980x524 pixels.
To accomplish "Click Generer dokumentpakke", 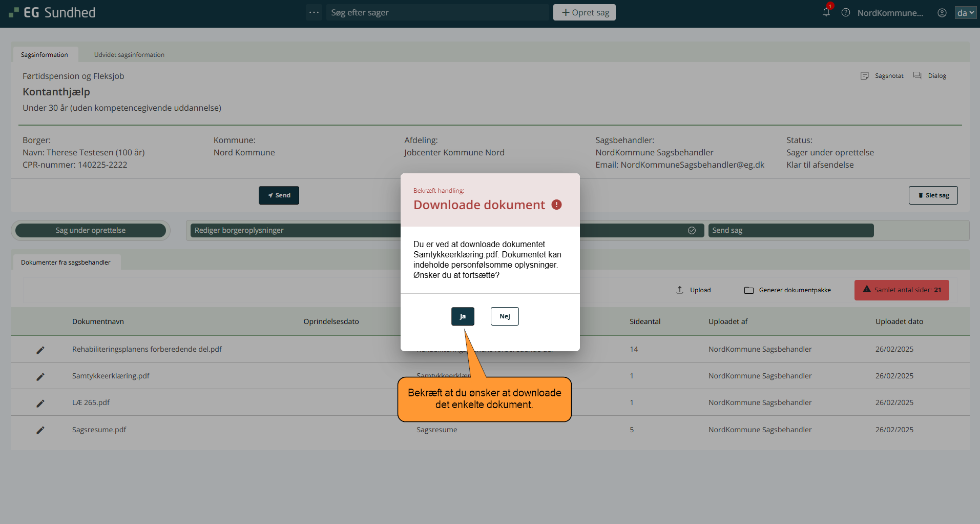I will click(x=787, y=290).
